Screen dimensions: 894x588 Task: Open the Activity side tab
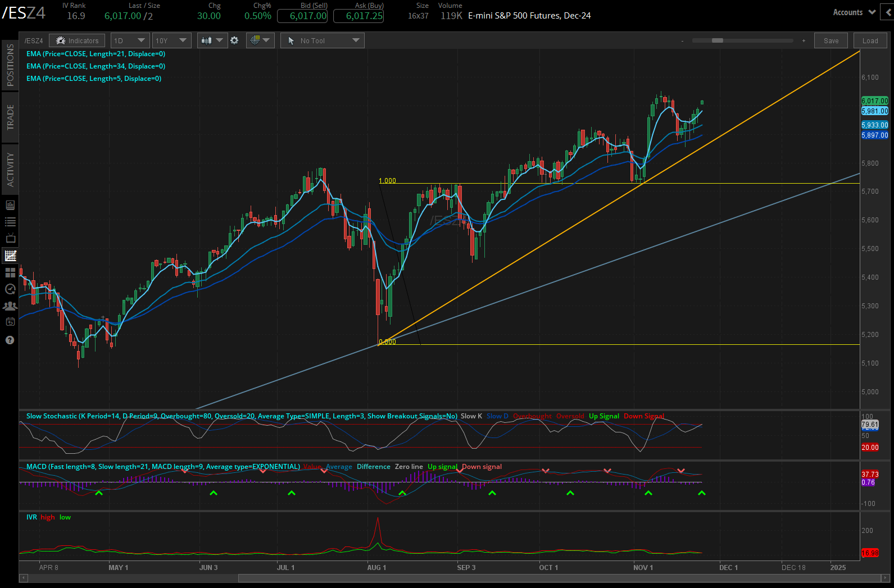pyautogui.click(x=10, y=170)
